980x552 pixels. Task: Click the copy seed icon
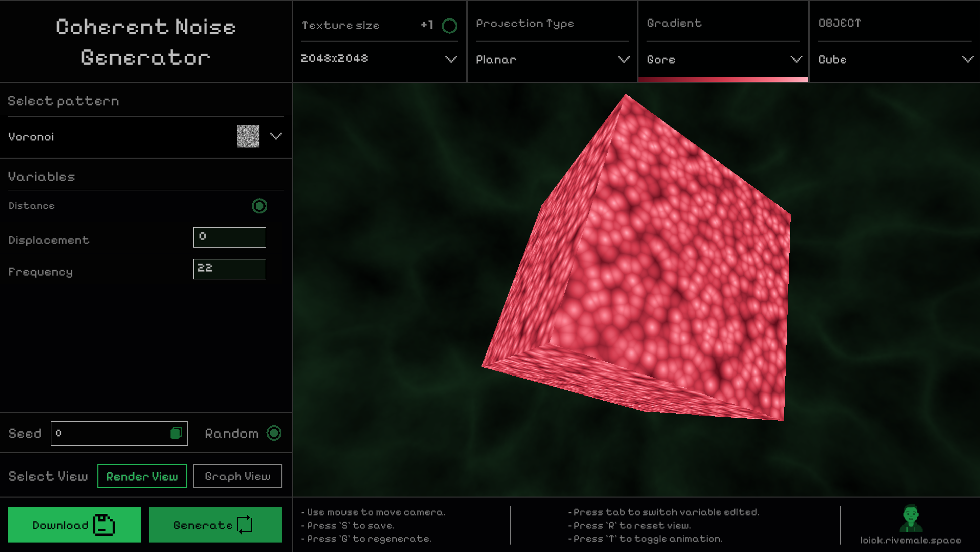click(x=176, y=433)
